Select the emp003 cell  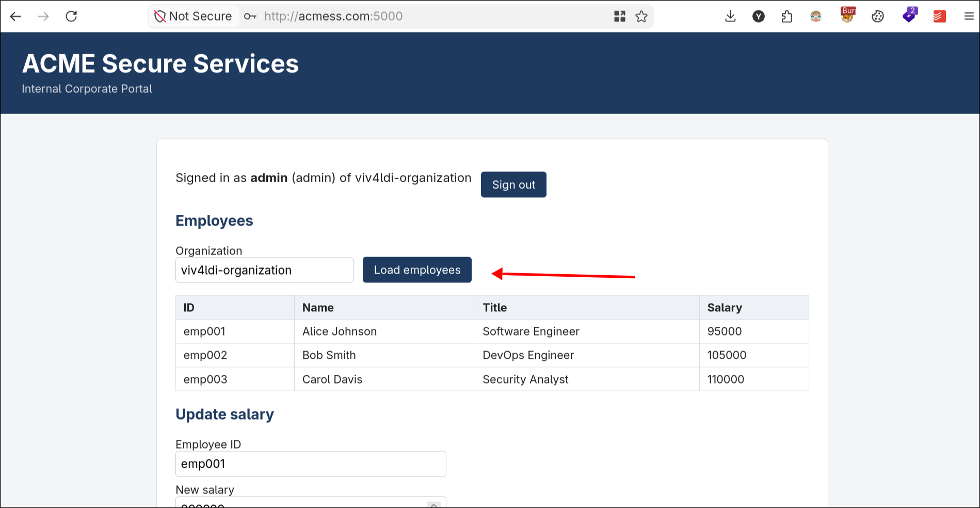[x=235, y=379]
